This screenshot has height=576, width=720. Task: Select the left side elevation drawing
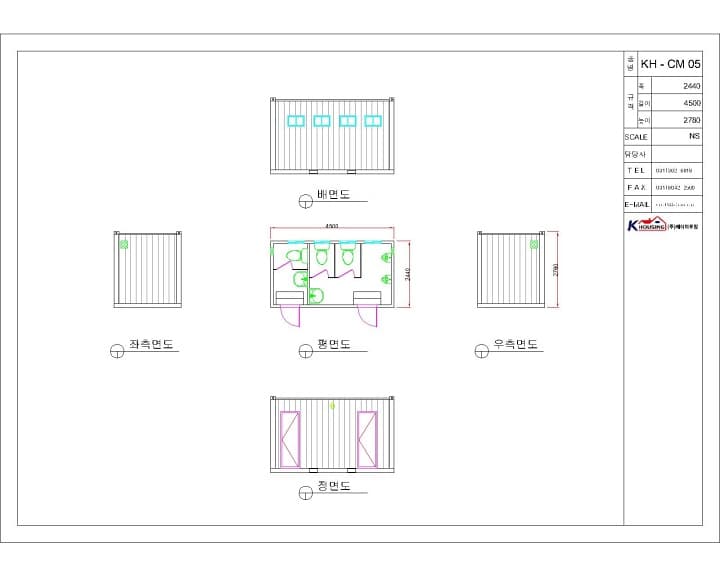click(x=147, y=269)
